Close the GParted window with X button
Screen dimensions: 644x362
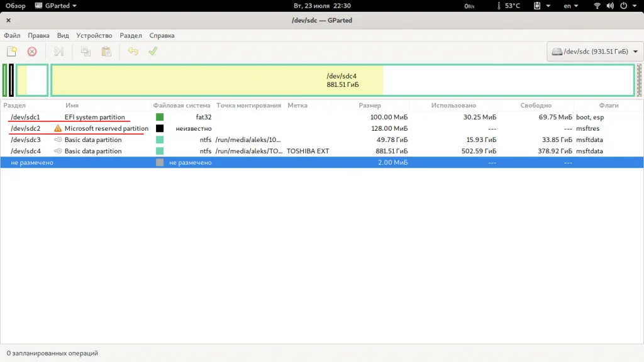coord(8,20)
